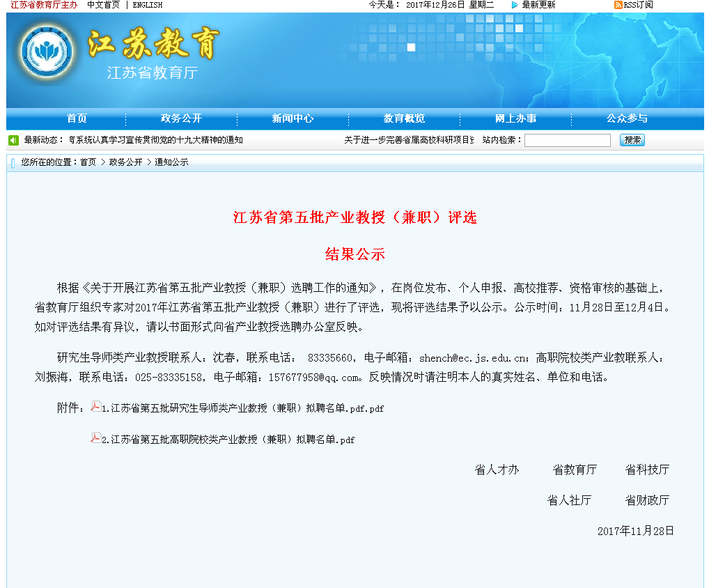
Task: Click the green speaker icon beside 最新动态
Action: [x=14, y=140]
